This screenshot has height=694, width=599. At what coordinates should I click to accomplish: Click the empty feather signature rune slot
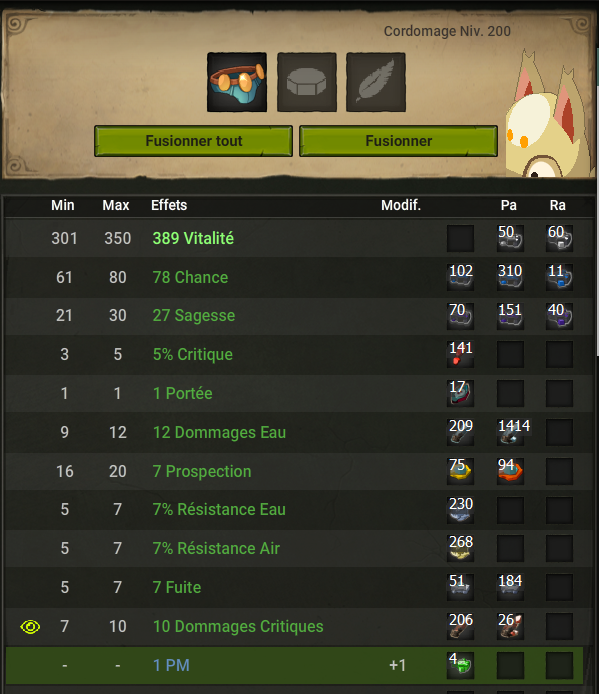376,82
